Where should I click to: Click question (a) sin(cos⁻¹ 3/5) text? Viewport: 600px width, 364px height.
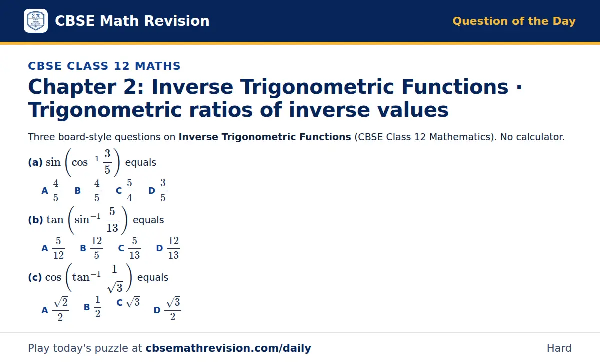coord(92,162)
